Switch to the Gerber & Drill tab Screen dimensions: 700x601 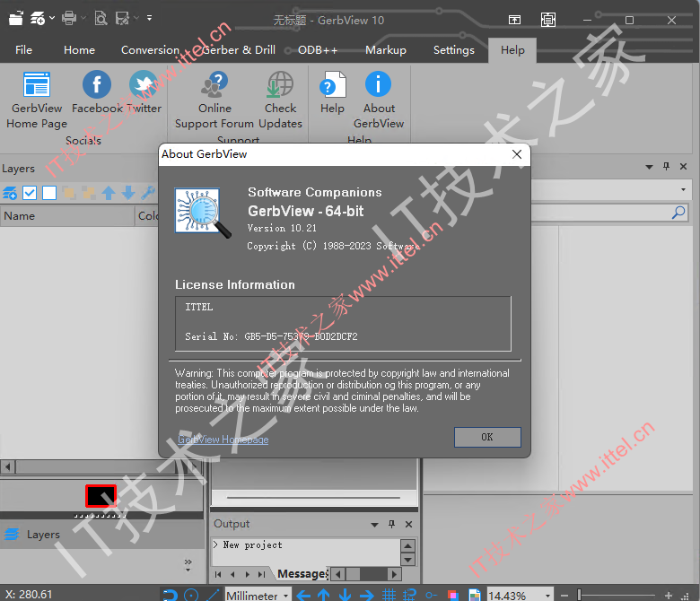[x=239, y=50]
